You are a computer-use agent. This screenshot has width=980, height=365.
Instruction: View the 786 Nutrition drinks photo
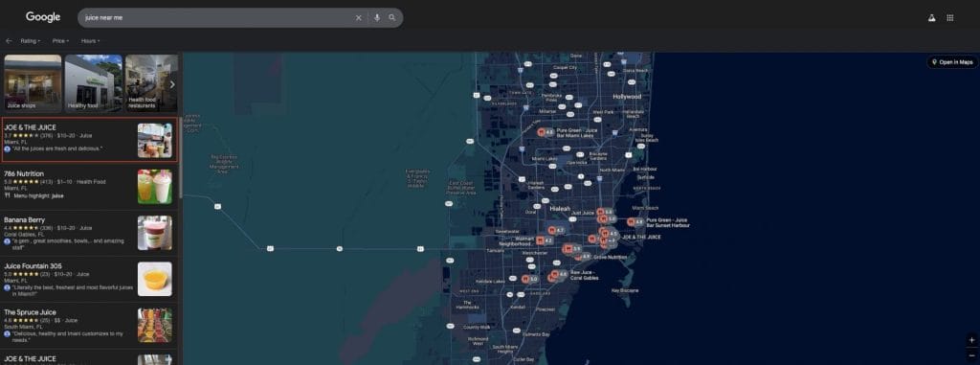pyautogui.click(x=155, y=187)
